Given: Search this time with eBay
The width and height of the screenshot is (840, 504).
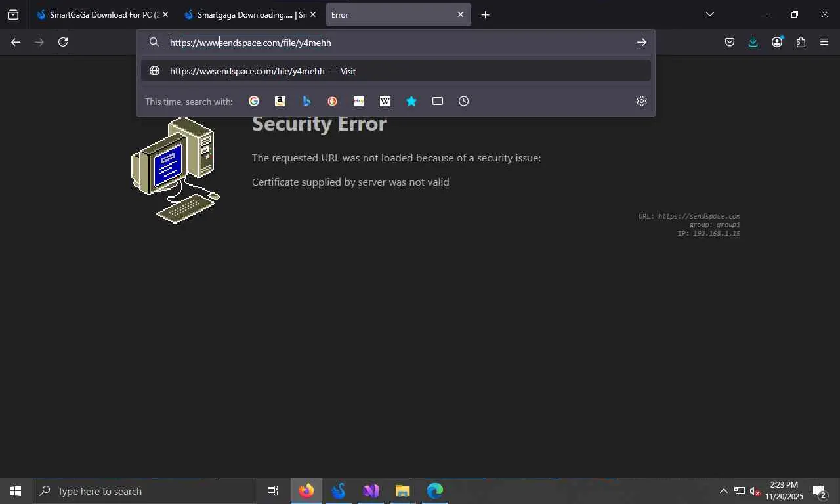Looking at the screenshot, I should coord(359,101).
